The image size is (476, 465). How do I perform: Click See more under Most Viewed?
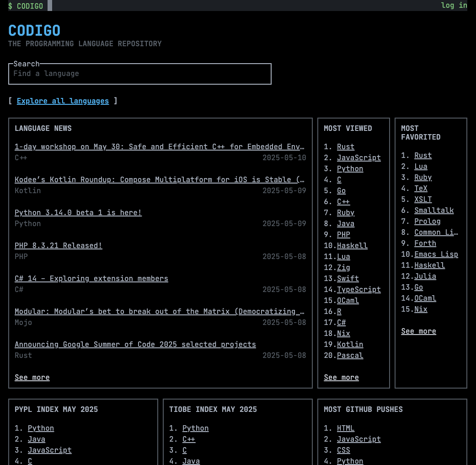pos(341,377)
